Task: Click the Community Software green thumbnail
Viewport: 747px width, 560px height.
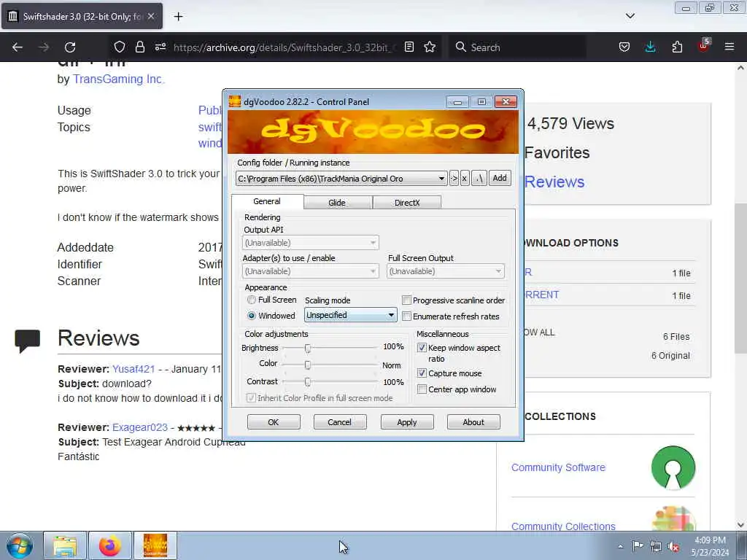Action: (x=673, y=467)
